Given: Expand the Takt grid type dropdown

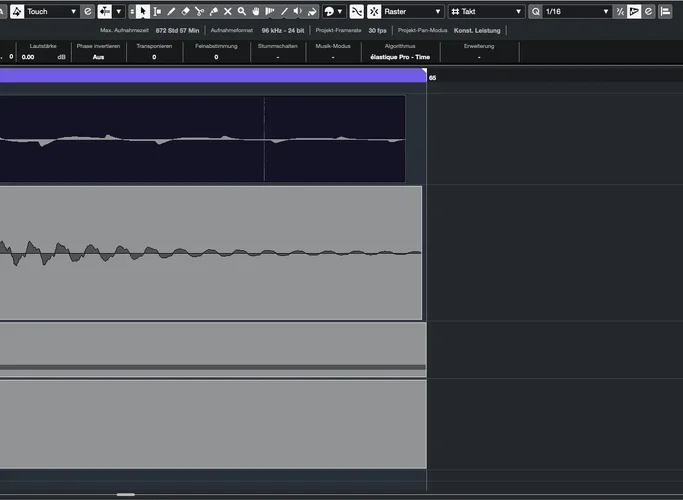Looking at the screenshot, I should (x=486, y=11).
